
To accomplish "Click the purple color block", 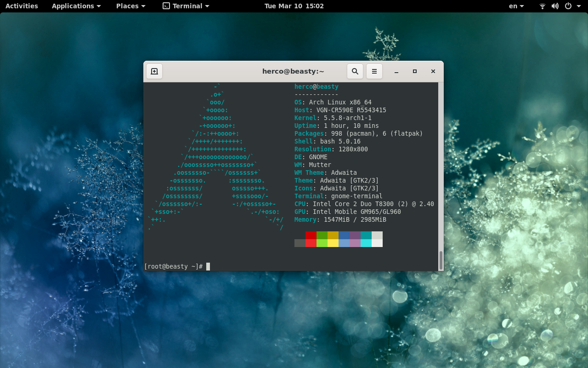I will (x=355, y=235).
